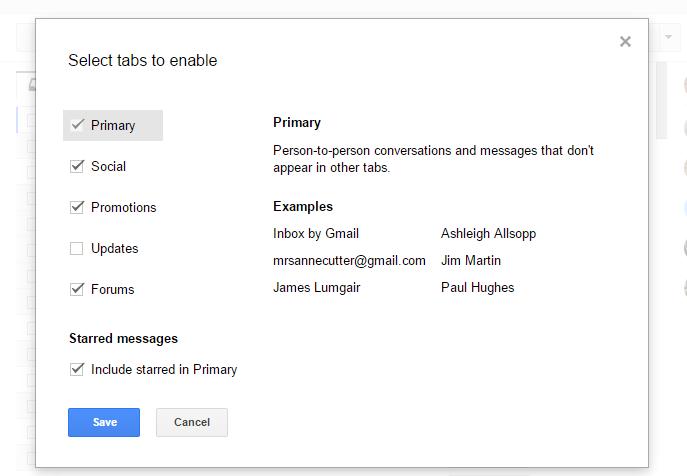The height and width of the screenshot is (476, 687).
Task: Toggle the Primary tab checkbox
Action: [x=77, y=125]
